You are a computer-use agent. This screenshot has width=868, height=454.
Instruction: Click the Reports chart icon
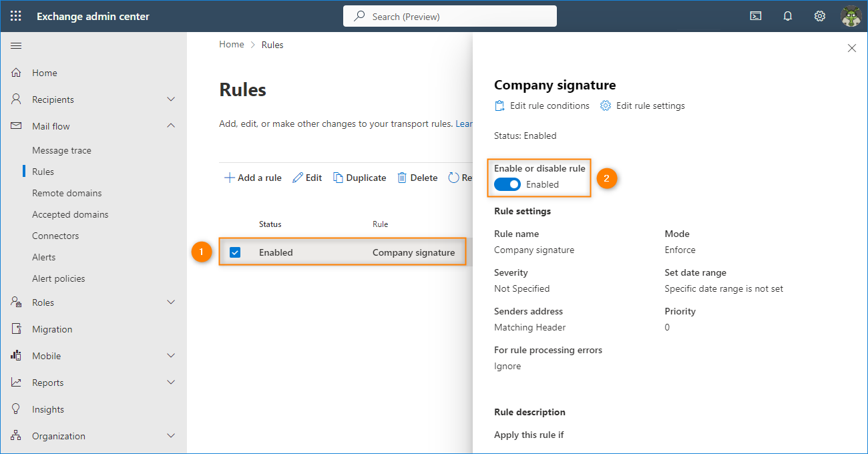16,383
